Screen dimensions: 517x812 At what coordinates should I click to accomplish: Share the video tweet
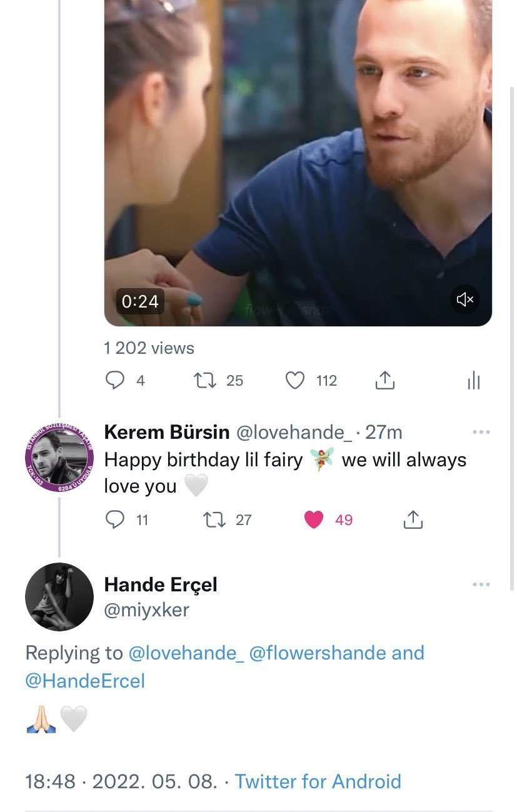[x=385, y=380]
